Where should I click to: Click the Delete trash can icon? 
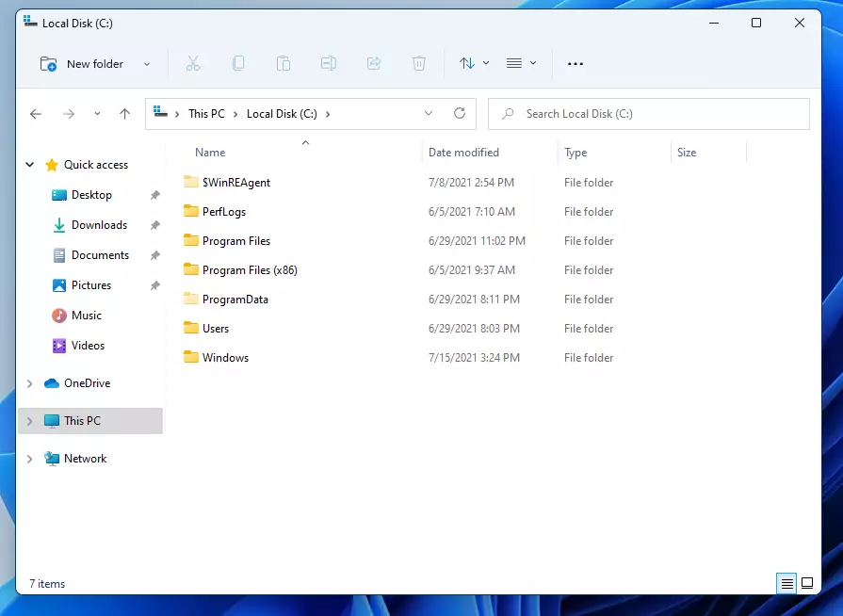coord(419,63)
